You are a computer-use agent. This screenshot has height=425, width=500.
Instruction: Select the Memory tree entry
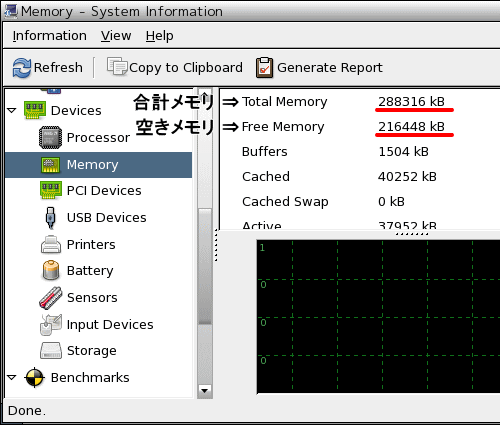(x=99, y=165)
